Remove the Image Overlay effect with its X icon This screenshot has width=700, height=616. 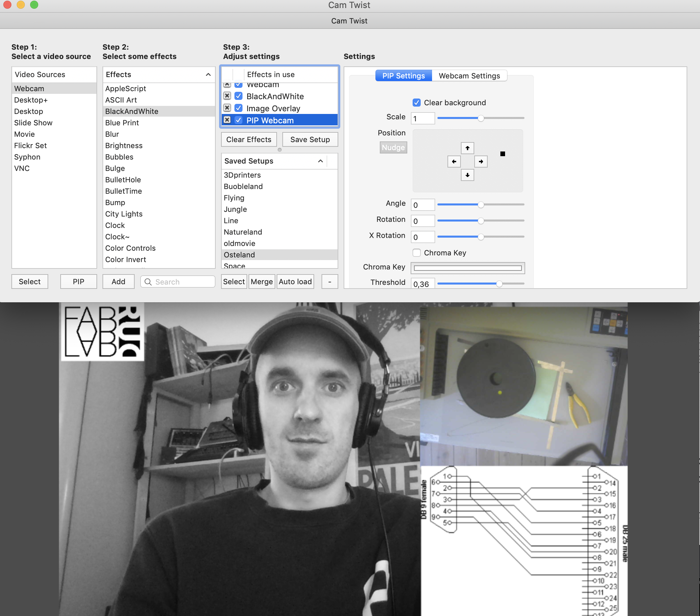[227, 108]
